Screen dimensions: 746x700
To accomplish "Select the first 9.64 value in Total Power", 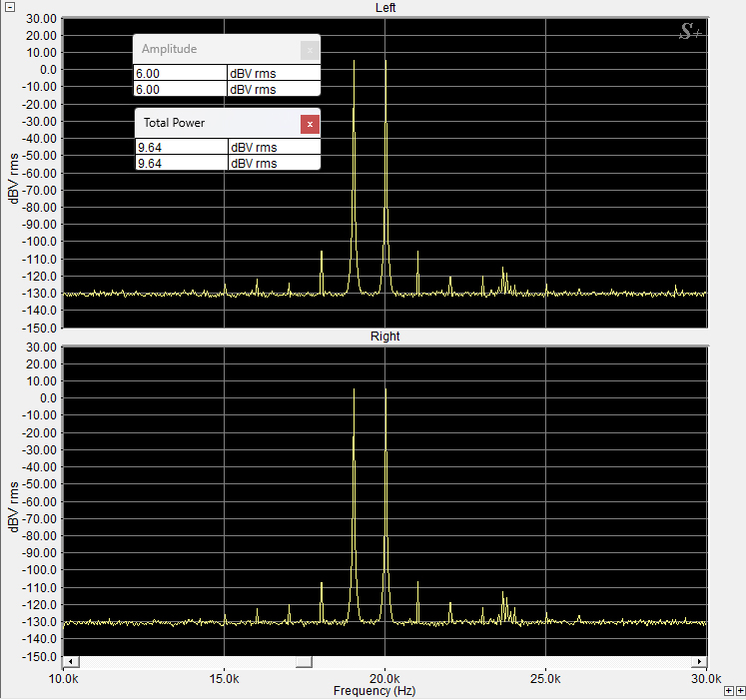I will [182, 147].
